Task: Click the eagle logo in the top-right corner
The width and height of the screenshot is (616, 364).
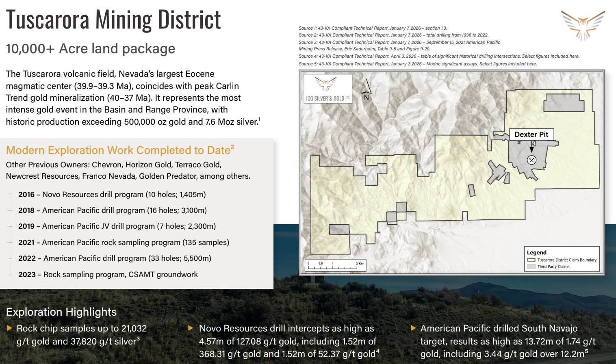Action: pos(583,26)
